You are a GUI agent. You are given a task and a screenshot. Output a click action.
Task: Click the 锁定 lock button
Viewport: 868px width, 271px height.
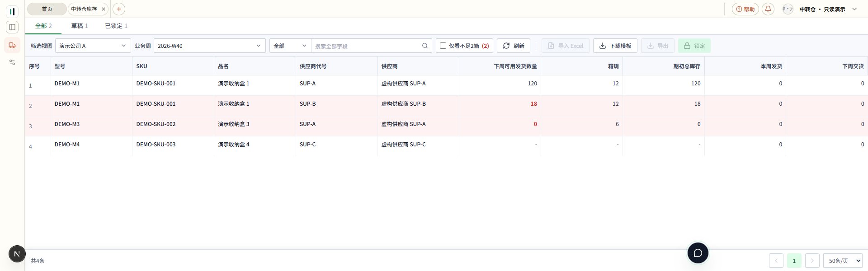[694, 46]
